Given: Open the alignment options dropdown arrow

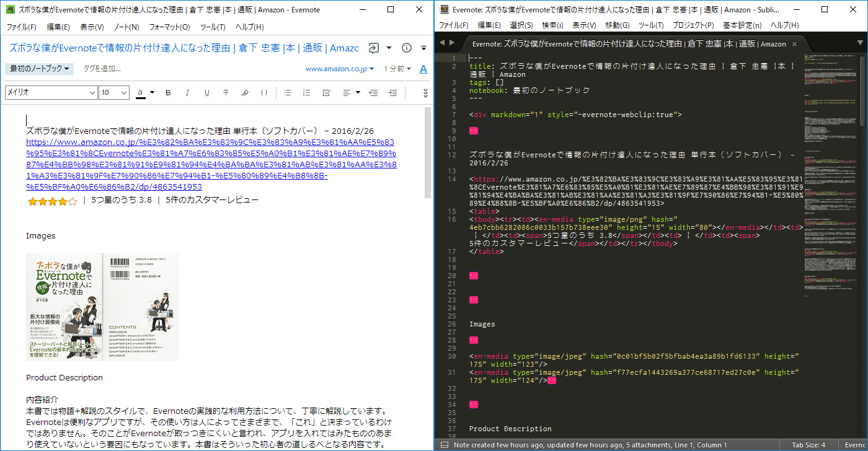Looking at the screenshot, I should point(358,93).
